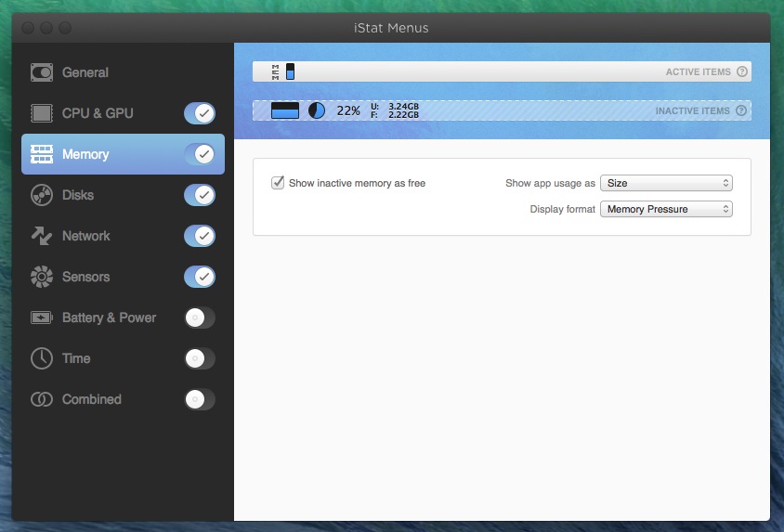Turn on the Combined switch

coord(200,399)
